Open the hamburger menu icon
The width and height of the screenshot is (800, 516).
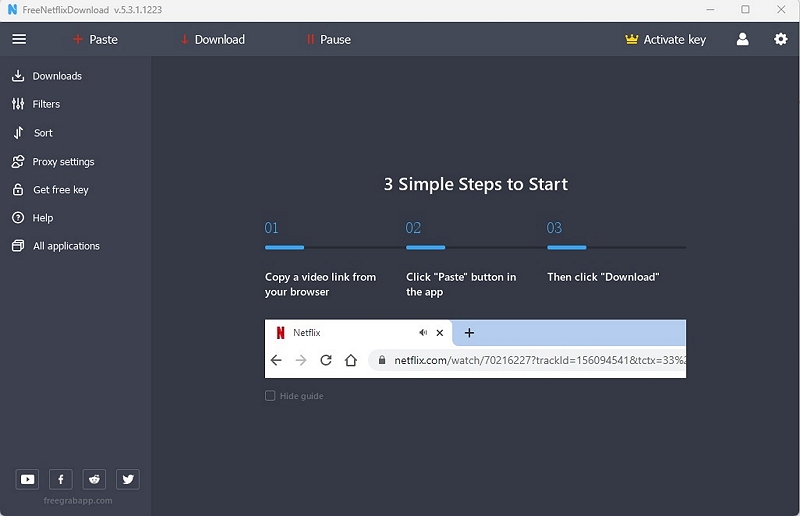pos(19,39)
